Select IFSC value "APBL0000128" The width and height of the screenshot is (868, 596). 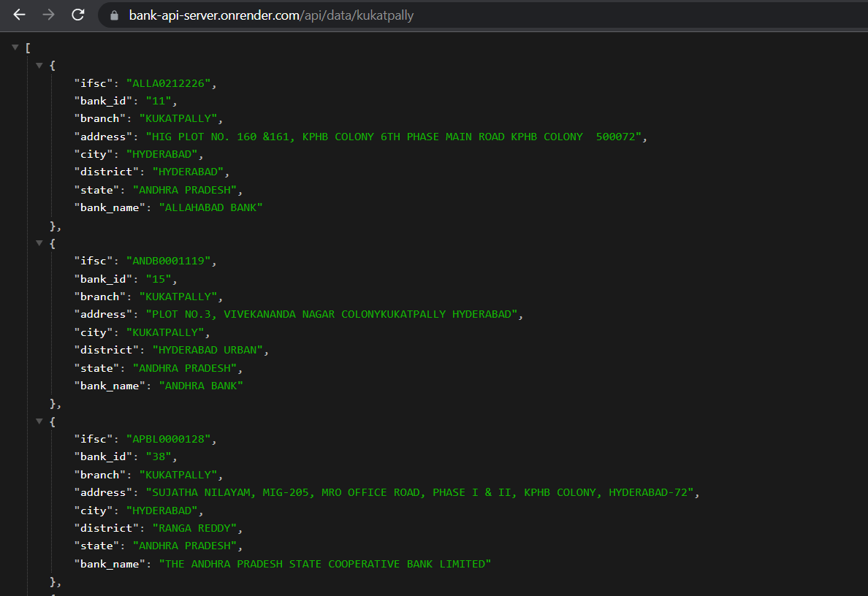(x=168, y=439)
